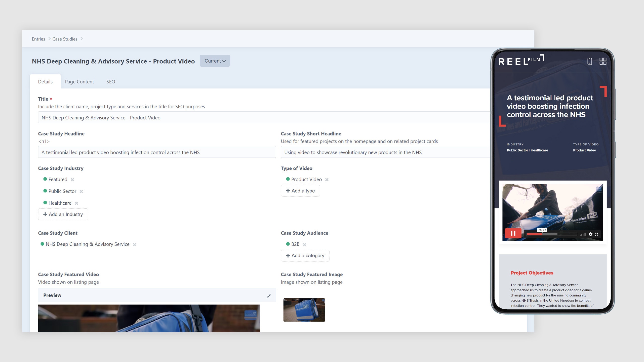Remove the Public Sector tag
The height and width of the screenshot is (362, 644).
81,191
